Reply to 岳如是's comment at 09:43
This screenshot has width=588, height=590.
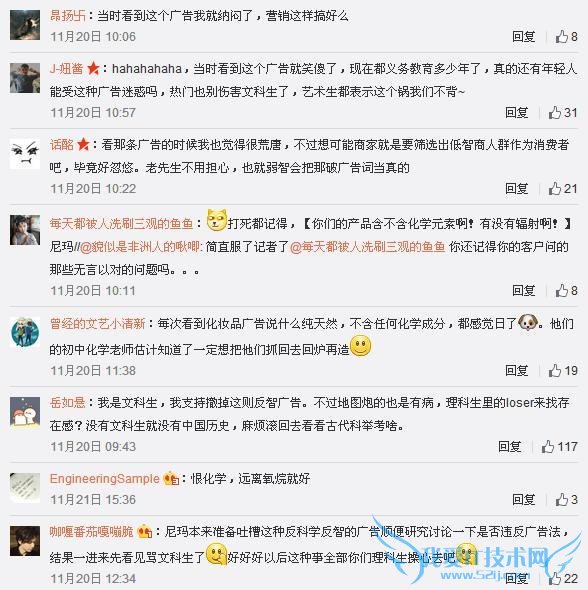[x=509, y=447]
